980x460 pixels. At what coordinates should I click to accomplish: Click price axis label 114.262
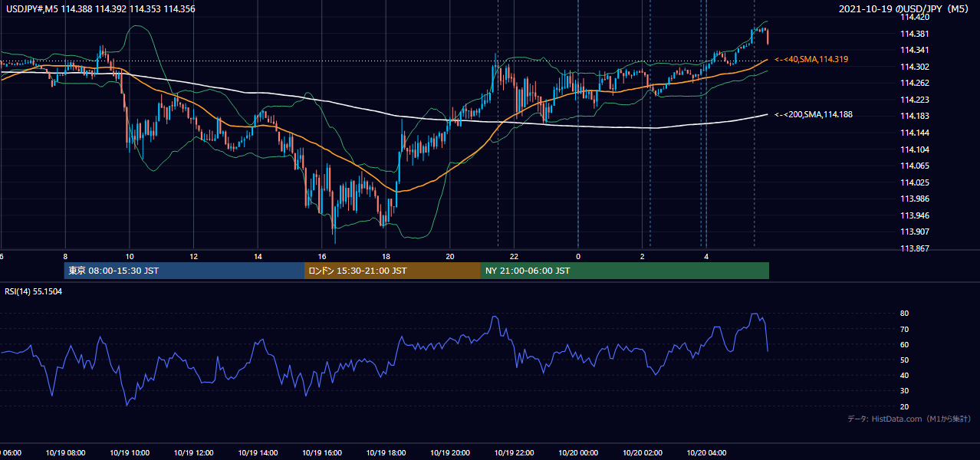tap(915, 84)
